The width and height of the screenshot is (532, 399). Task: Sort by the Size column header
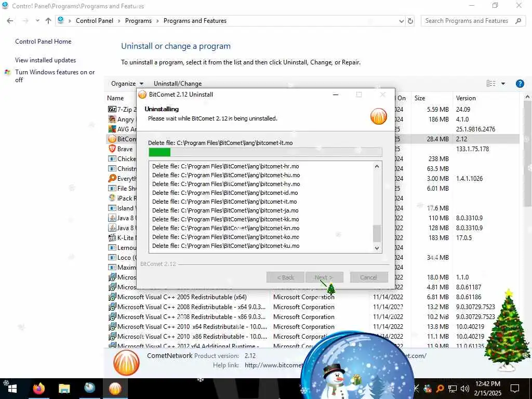point(419,98)
